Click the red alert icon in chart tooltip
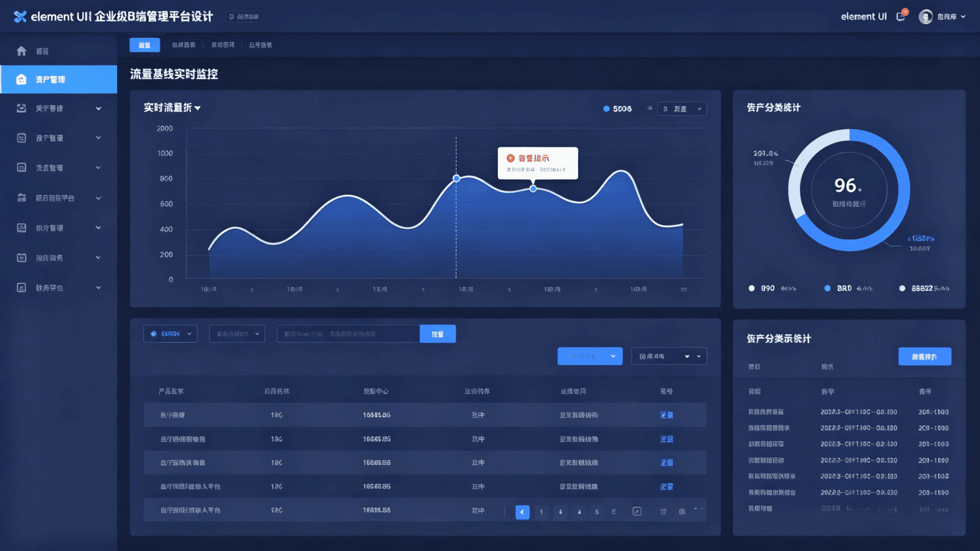 point(510,158)
